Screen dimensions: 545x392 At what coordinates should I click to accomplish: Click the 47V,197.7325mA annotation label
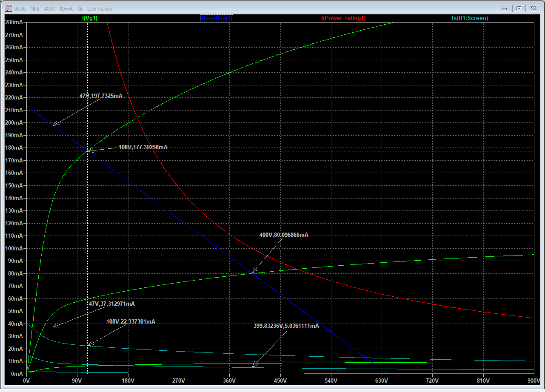pos(101,96)
